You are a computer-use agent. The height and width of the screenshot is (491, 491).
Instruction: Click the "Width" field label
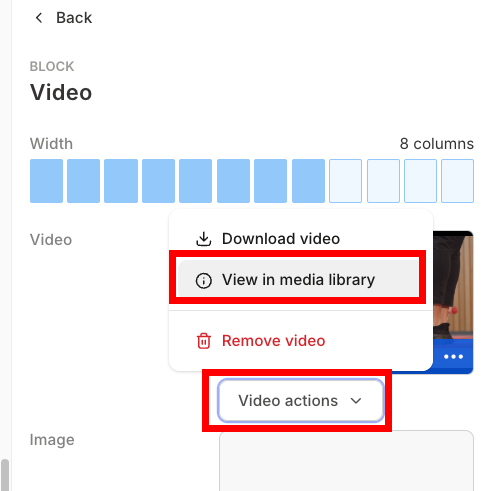[51, 144]
